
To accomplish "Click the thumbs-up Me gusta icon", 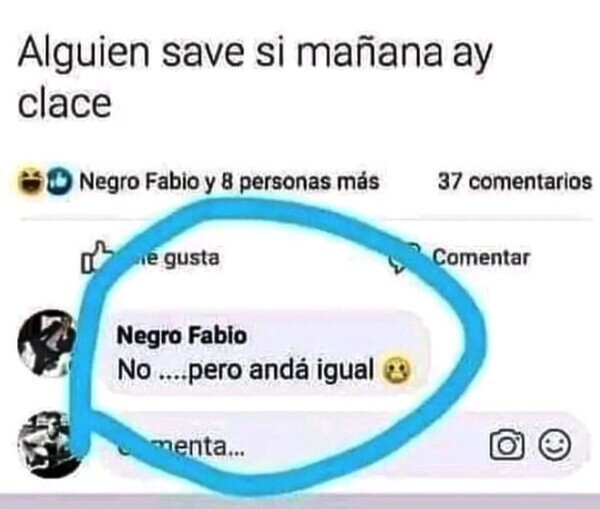I will pos(96,257).
